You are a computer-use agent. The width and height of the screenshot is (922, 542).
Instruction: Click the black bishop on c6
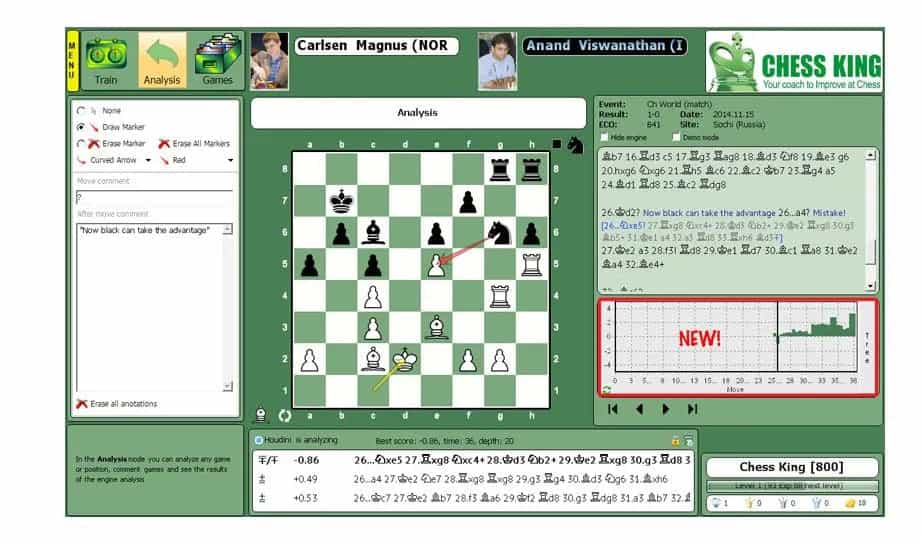(x=373, y=232)
